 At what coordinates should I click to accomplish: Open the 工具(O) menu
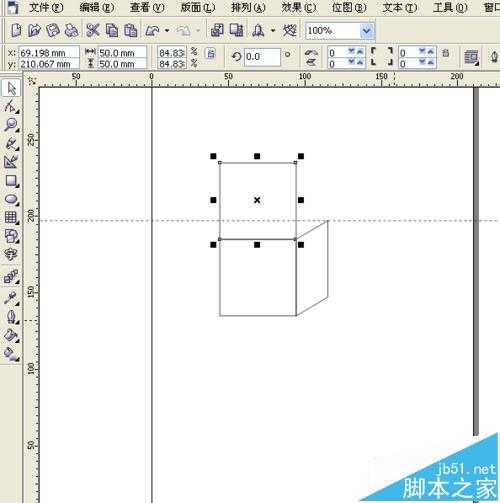point(450,7)
